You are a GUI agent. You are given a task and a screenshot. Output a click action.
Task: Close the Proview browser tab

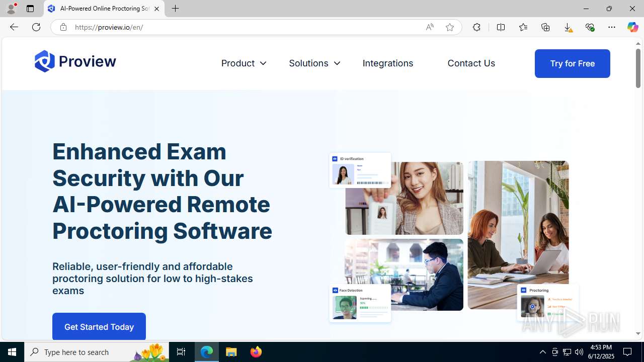[156, 9]
